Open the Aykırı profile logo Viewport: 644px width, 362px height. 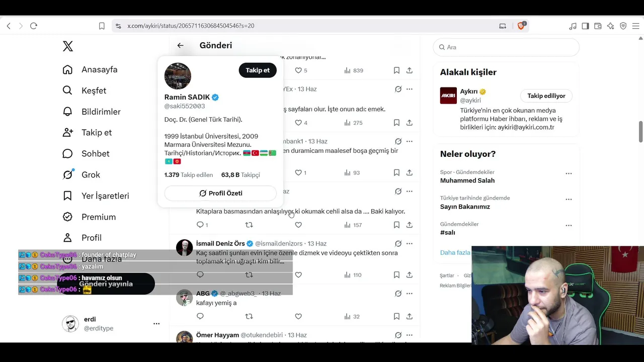(x=448, y=96)
